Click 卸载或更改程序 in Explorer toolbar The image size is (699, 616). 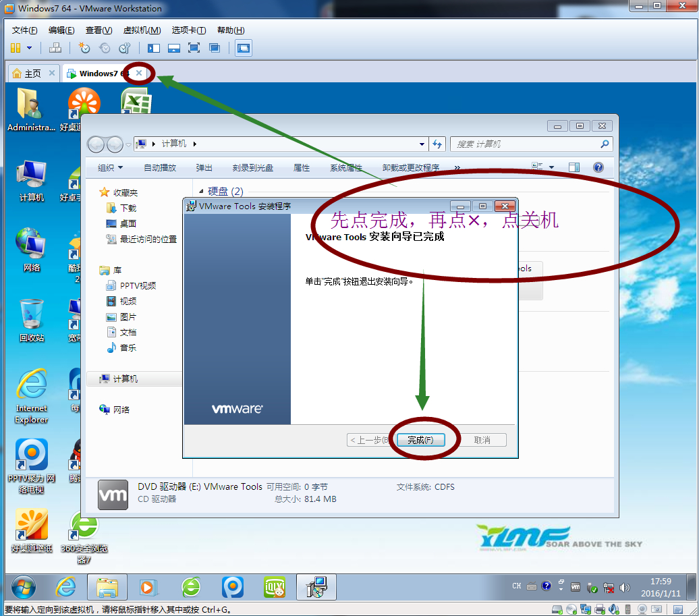411,168
